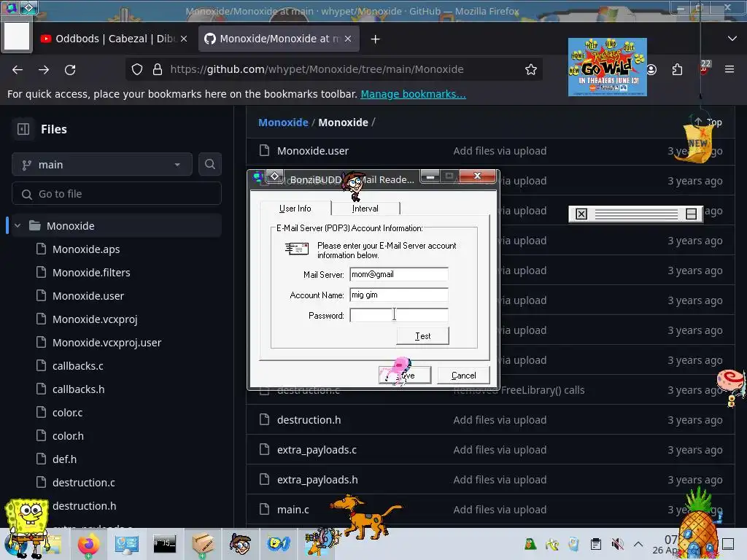List all tabs with the chevron
The height and width of the screenshot is (560, 747).
(x=732, y=39)
